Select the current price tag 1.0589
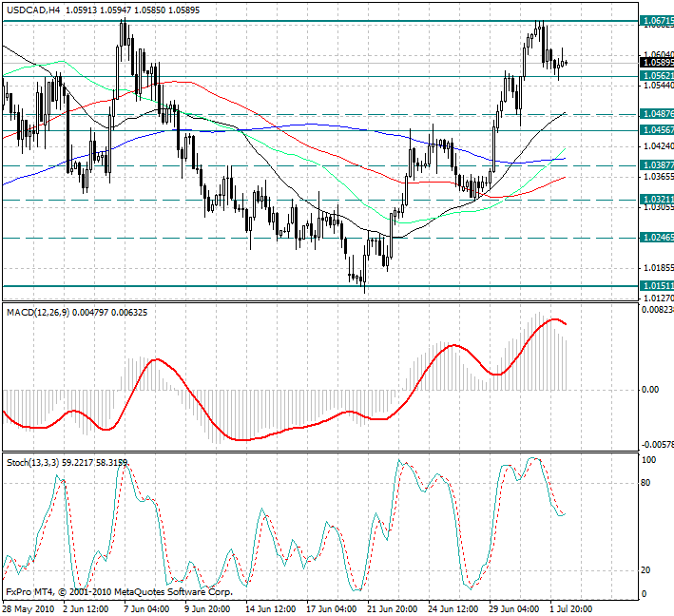 tap(654, 63)
